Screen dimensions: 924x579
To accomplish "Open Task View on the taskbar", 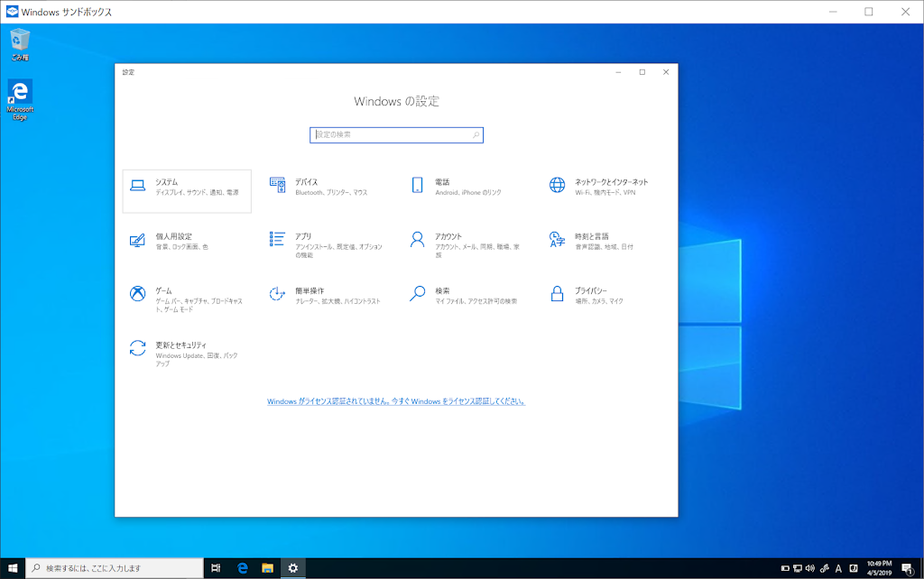I will coord(216,568).
